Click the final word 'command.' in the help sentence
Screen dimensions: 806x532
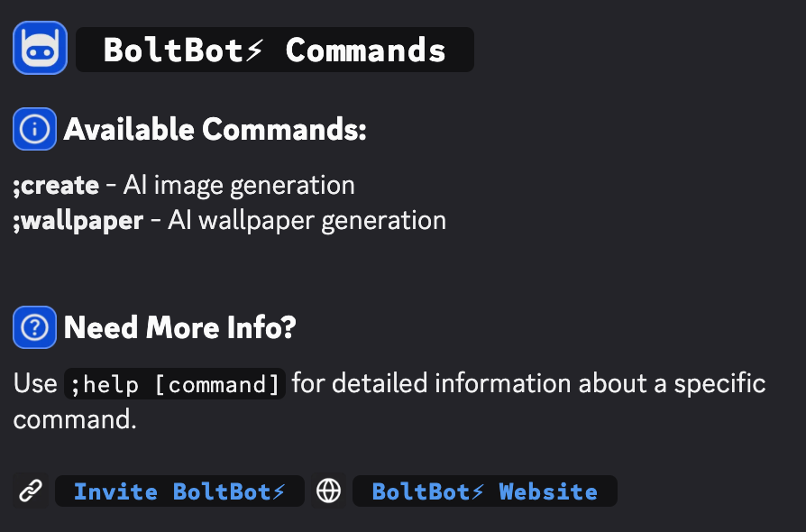[x=75, y=419]
